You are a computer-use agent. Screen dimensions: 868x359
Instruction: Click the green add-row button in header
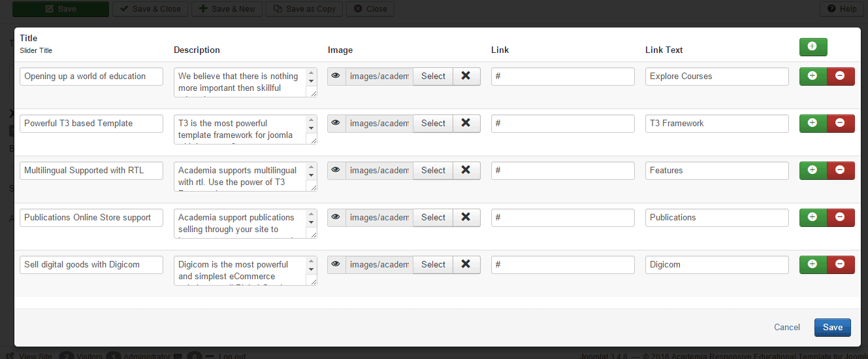(812, 46)
